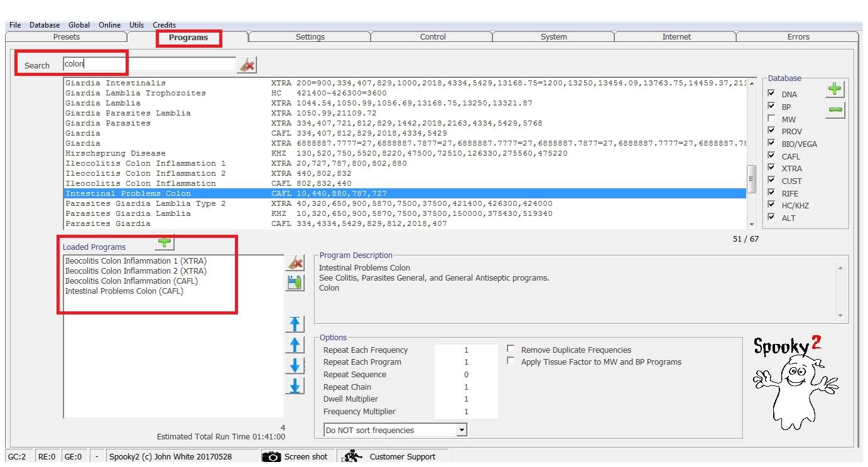Toggle the BP database checkbox
This screenshot has width=868, height=467.
pyautogui.click(x=771, y=106)
